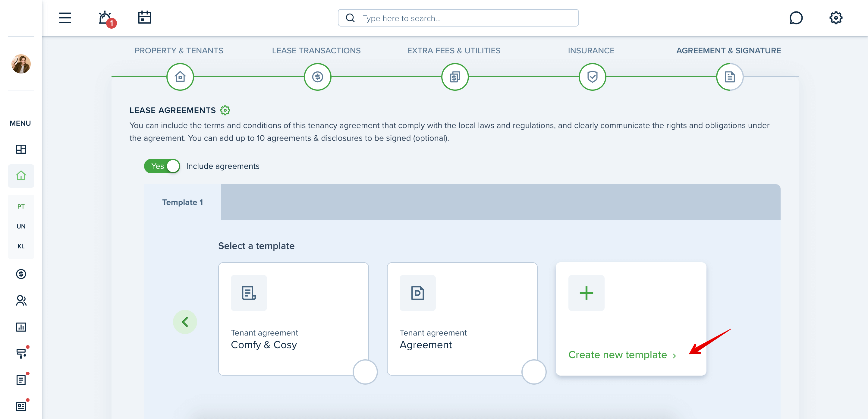Select Agreement template radio circle
Image resolution: width=868 pixels, height=419 pixels.
point(534,372)
